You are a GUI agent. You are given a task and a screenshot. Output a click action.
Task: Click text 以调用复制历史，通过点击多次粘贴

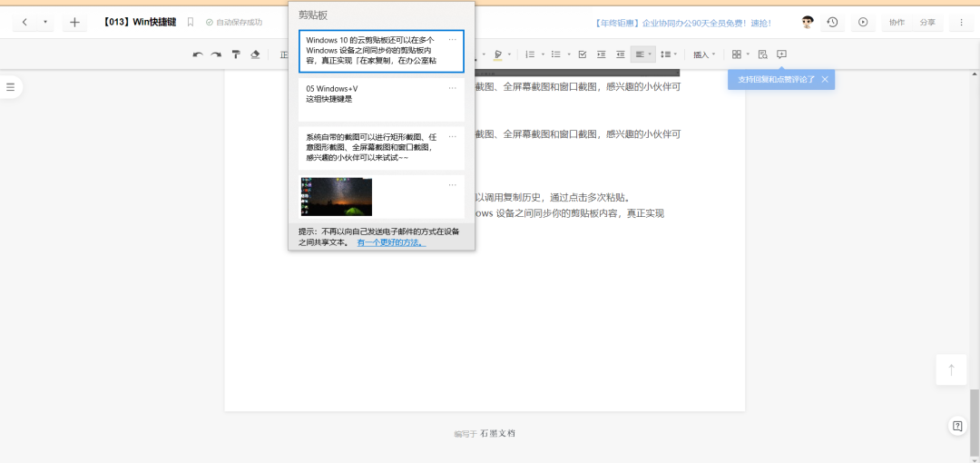(554, 199)
